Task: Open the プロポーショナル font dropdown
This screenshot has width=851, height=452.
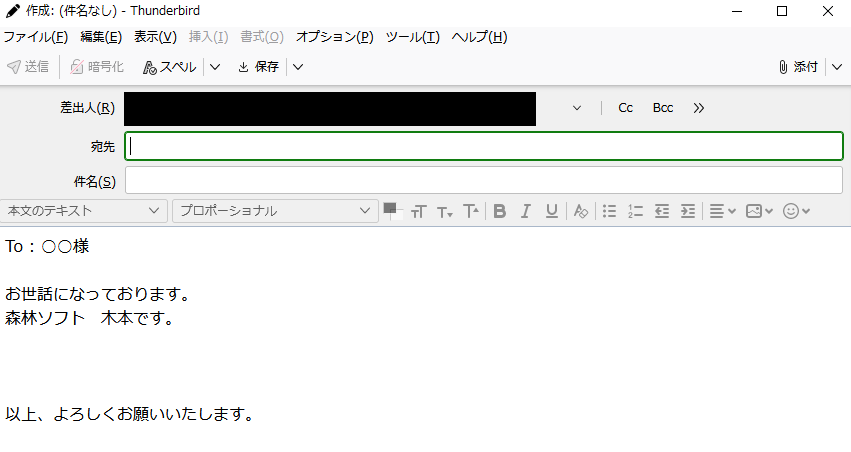Action: 275,211
